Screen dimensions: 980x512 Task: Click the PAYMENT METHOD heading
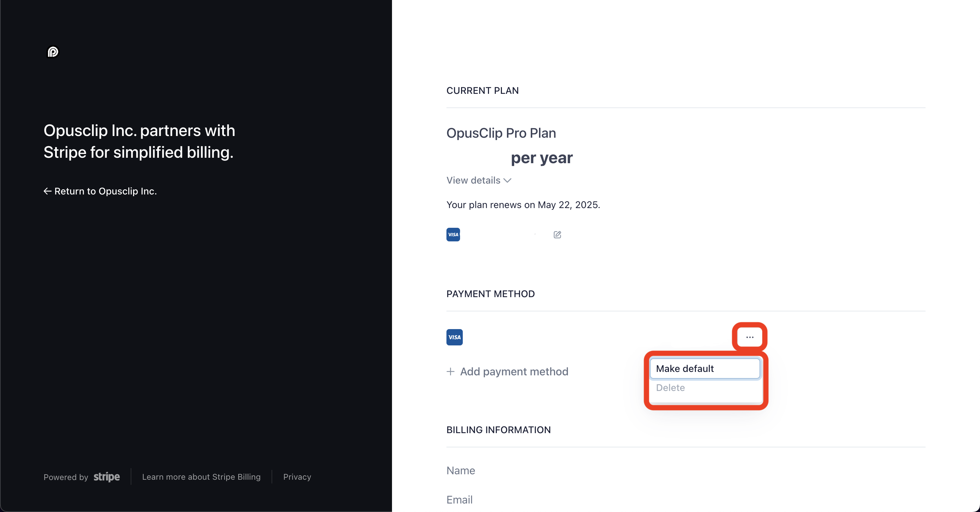point(490,294)
